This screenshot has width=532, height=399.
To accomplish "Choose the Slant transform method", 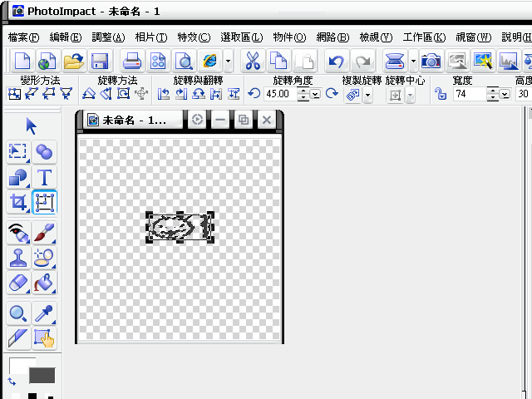I will pyautogui.click(x=32, y=94).
